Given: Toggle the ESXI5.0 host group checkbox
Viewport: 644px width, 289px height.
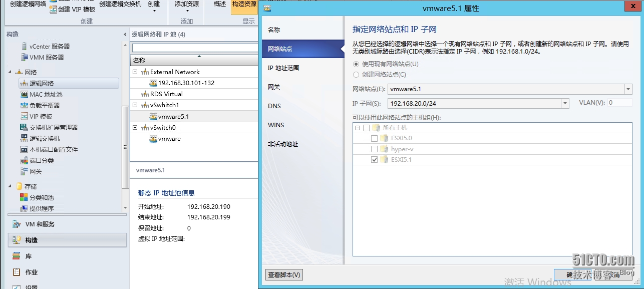Looking at the screenshot, I should pos(374,138).
